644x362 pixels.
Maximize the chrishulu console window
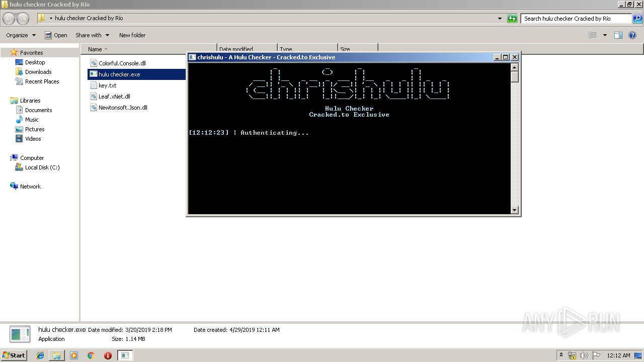(506, 57)
